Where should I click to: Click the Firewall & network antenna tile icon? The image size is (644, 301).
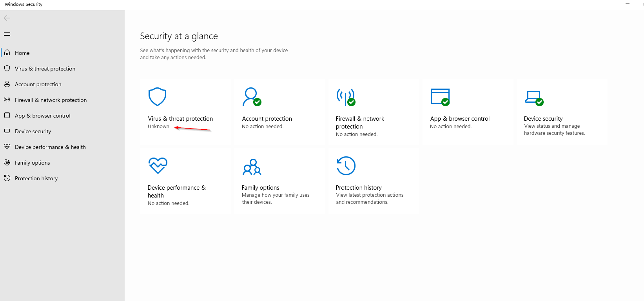346,97
